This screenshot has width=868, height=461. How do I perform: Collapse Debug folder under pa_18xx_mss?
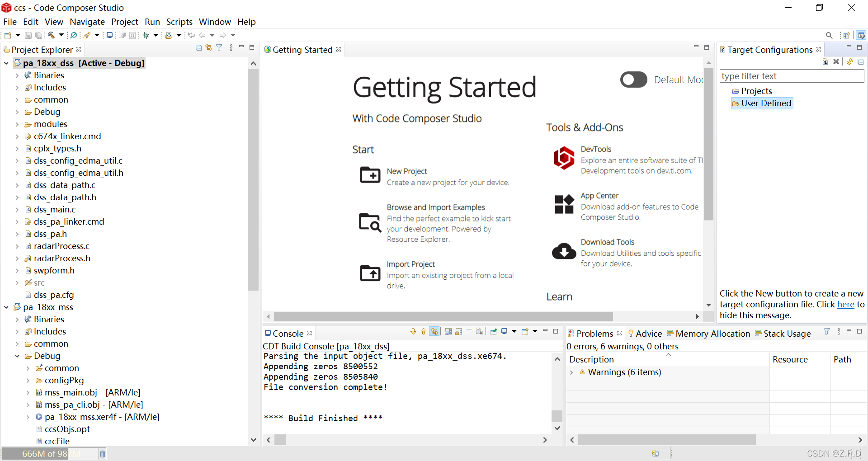(17, 356)
